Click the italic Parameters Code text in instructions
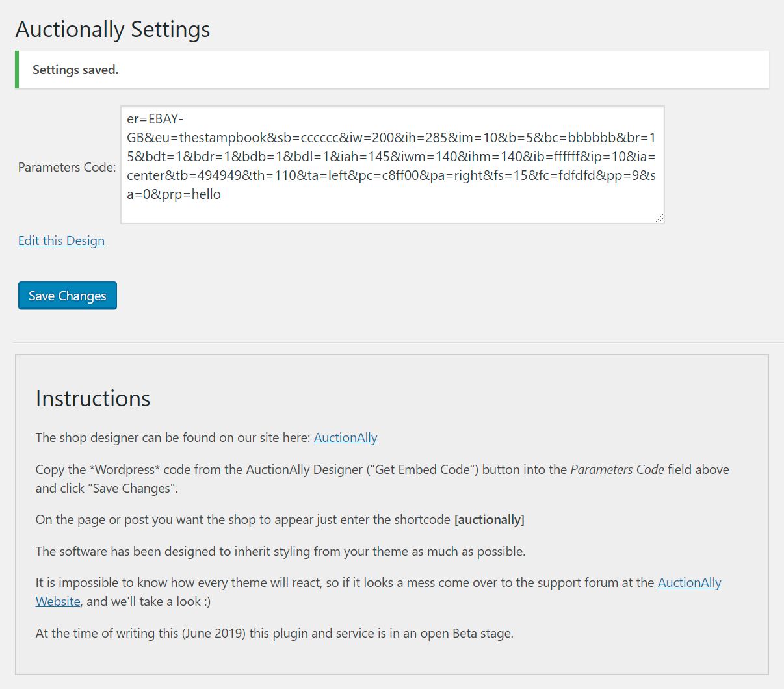The width and height of the screenshot is (784, 689). tap(617, 469)
